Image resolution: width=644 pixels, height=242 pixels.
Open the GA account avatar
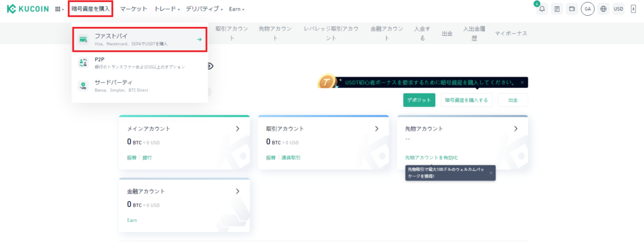(588, 9)
